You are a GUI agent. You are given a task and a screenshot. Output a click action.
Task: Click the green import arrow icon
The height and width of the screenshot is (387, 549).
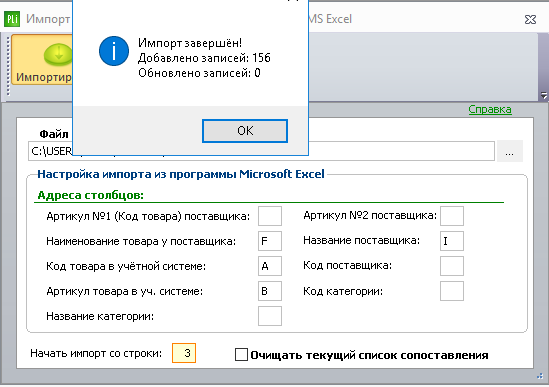pos(58,55)
